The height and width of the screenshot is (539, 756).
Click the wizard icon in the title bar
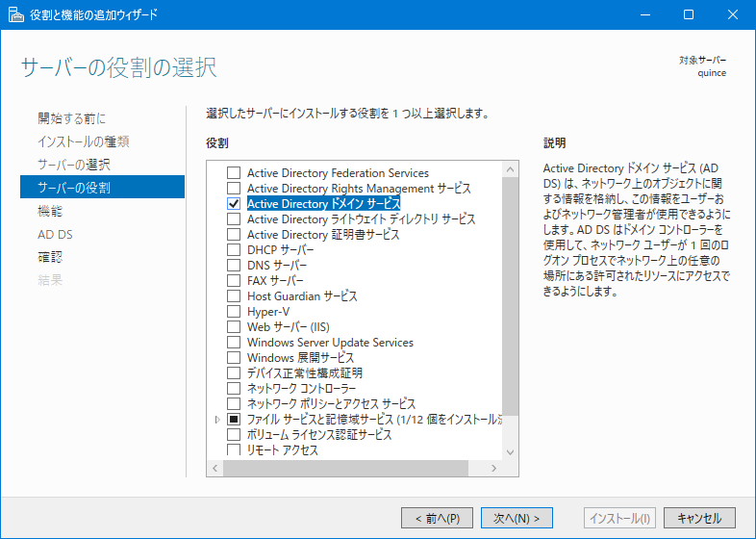click(x=15, y=14)
